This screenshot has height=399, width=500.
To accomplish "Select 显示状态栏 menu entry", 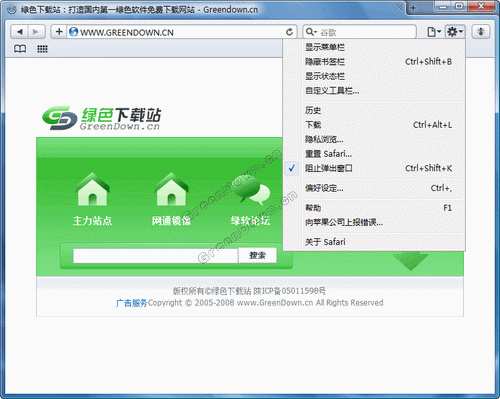I will click(x=374, y=76).
